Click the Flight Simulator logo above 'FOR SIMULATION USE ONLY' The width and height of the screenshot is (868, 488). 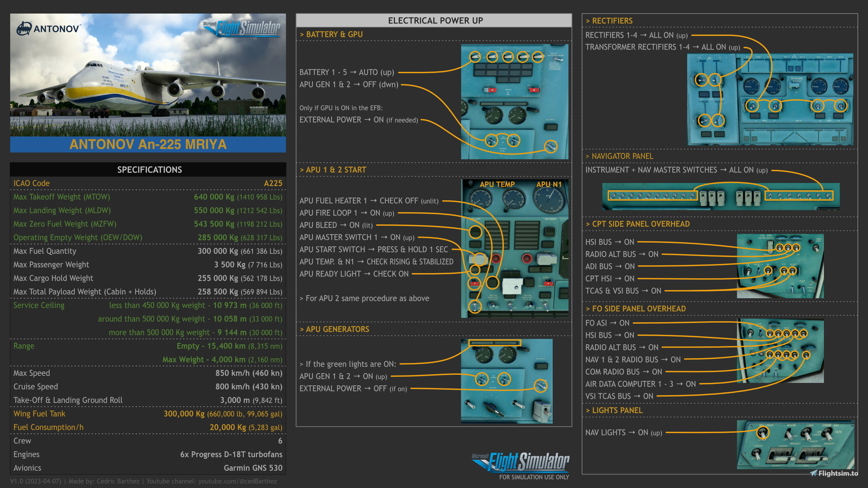520,463
